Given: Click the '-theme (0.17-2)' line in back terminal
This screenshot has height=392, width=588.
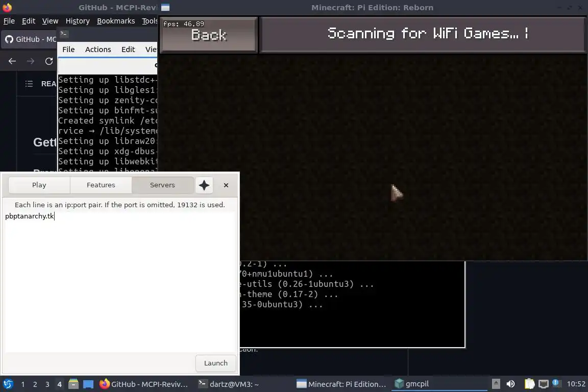Looking at the screenshot, I should point(289,294).
